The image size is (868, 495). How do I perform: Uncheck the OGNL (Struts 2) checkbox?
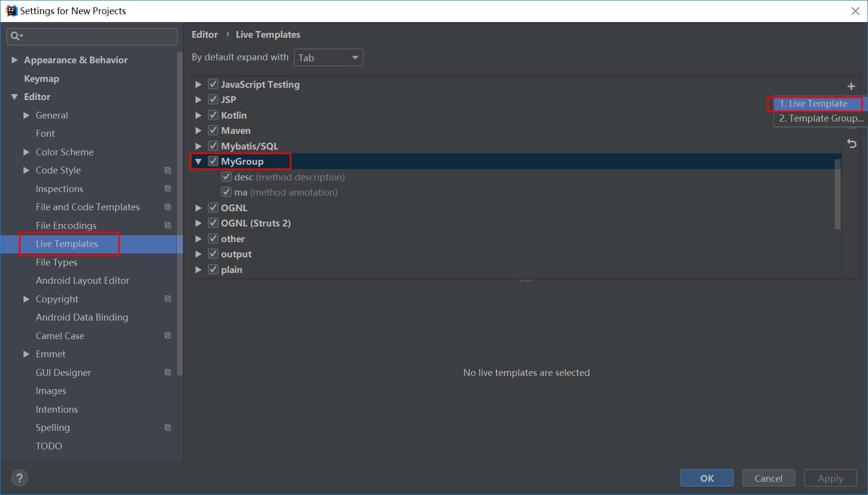pos(213,223)
